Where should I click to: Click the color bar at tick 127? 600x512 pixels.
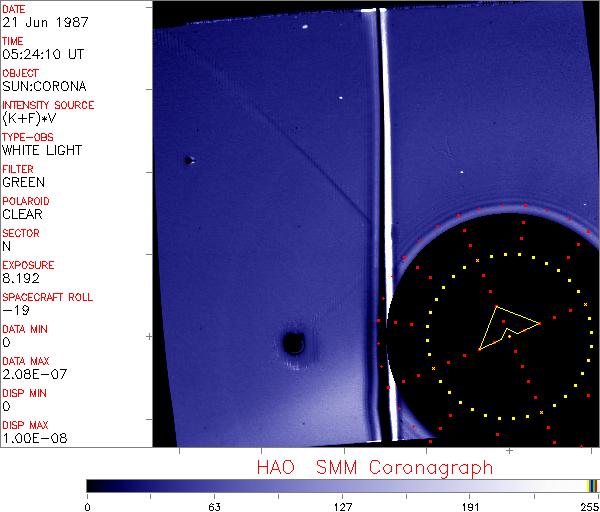(343, 485)
